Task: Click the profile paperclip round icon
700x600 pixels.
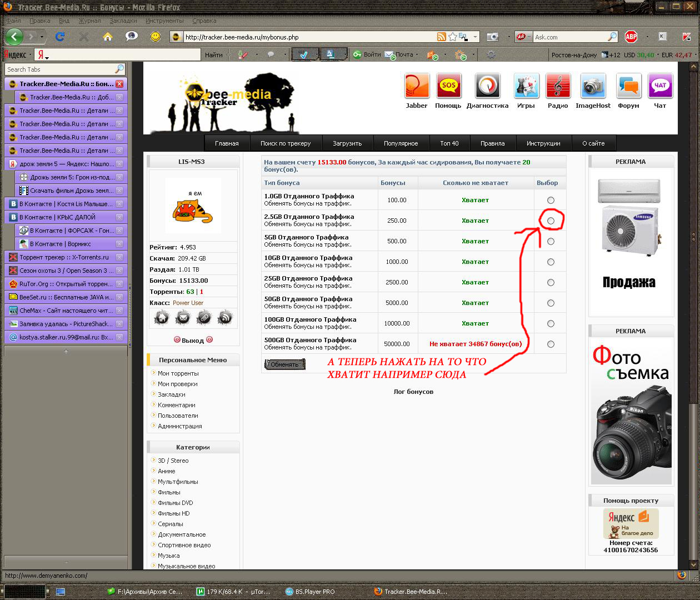Action: 204,318
